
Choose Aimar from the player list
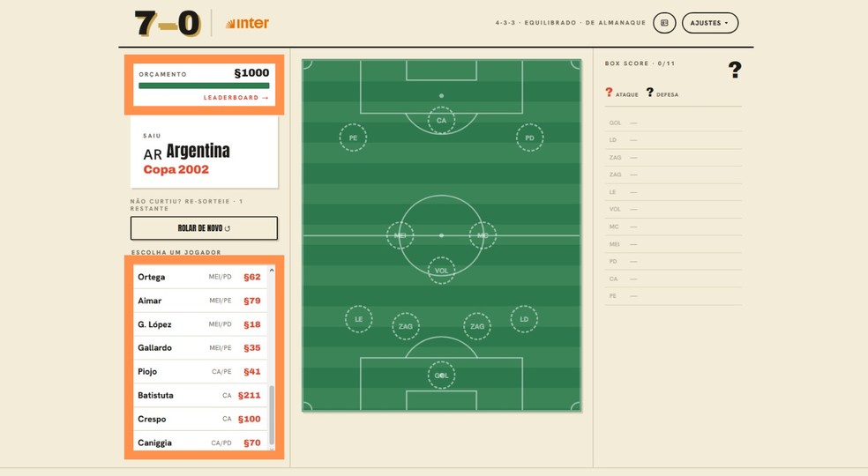coord(200,301)
